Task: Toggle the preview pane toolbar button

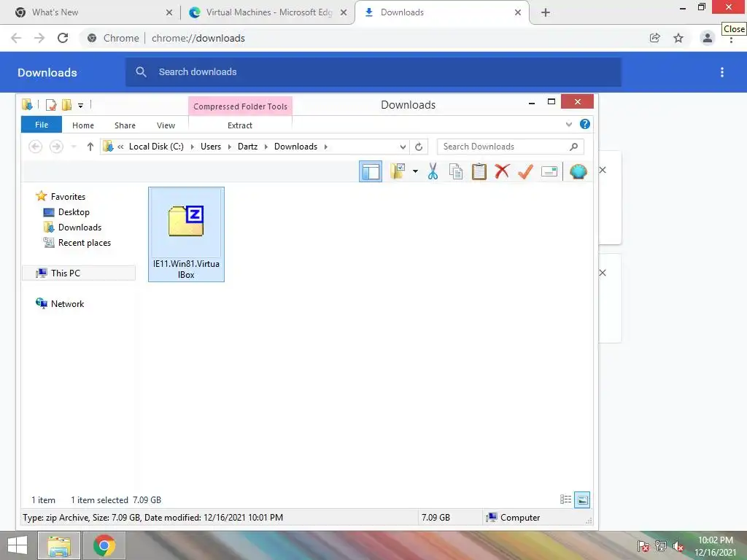Action: (371, 171)
